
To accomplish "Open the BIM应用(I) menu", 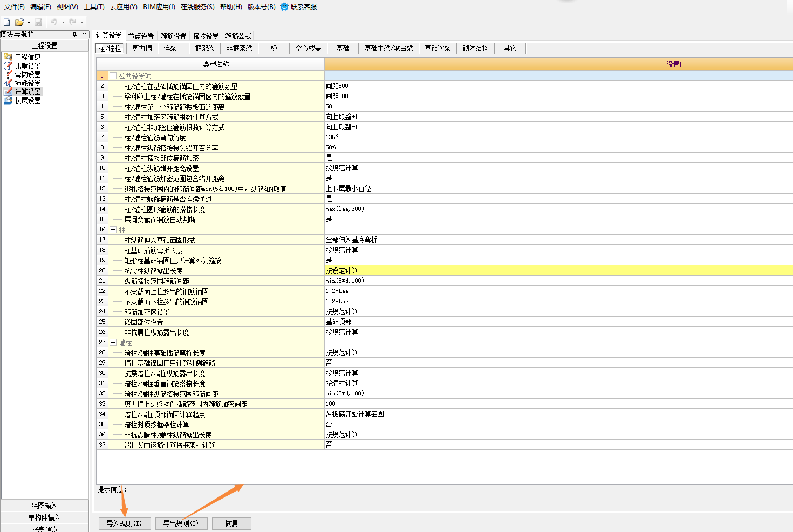I will (x=159, y=7).
